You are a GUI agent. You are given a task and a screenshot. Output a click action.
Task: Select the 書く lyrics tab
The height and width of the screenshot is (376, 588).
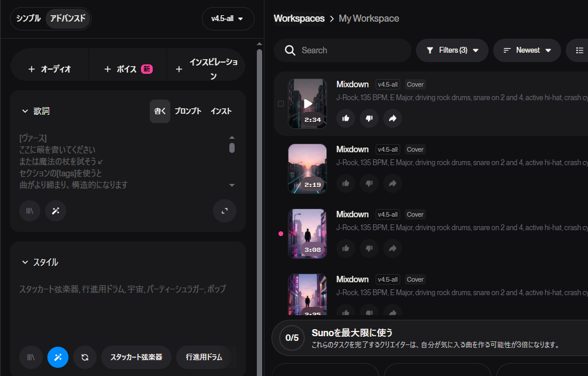click(160, 111)
